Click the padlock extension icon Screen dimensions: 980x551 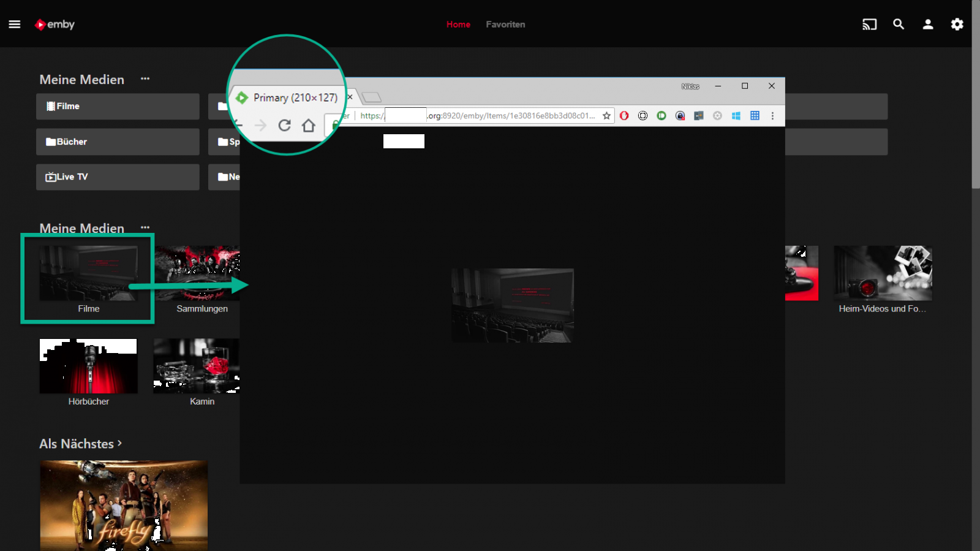click(680, 115)
